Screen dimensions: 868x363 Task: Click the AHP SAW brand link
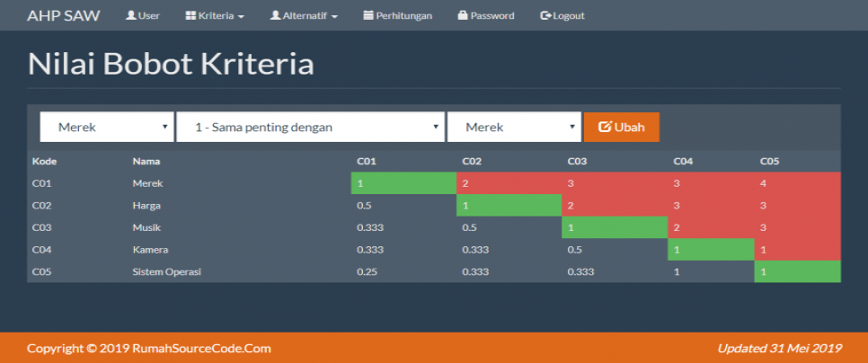[64, 15]
